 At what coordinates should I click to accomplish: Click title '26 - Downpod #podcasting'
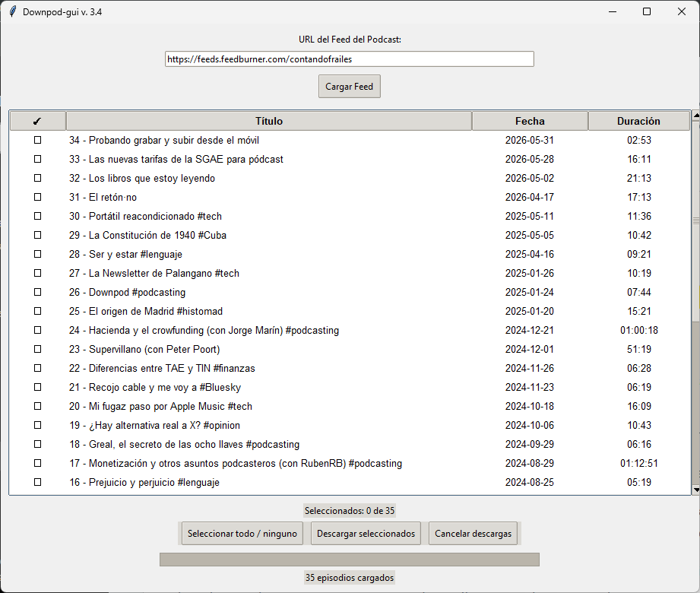pos(127,292)
